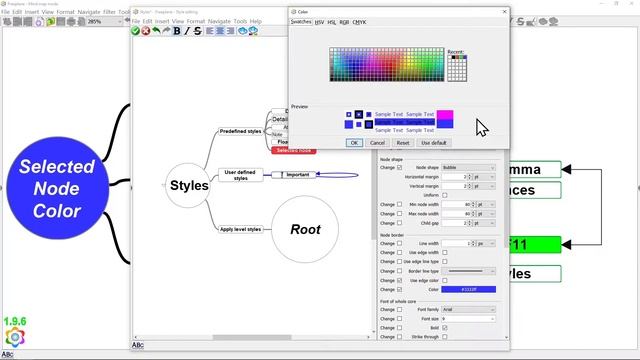Open the Font size dropdown
Viewport: 640px width, 360px height.
(x=469, y=319)
